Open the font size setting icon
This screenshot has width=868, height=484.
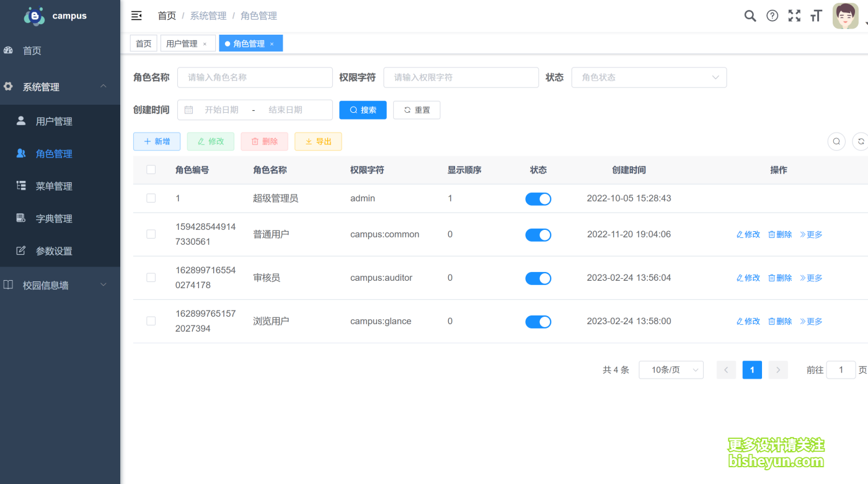816,16
